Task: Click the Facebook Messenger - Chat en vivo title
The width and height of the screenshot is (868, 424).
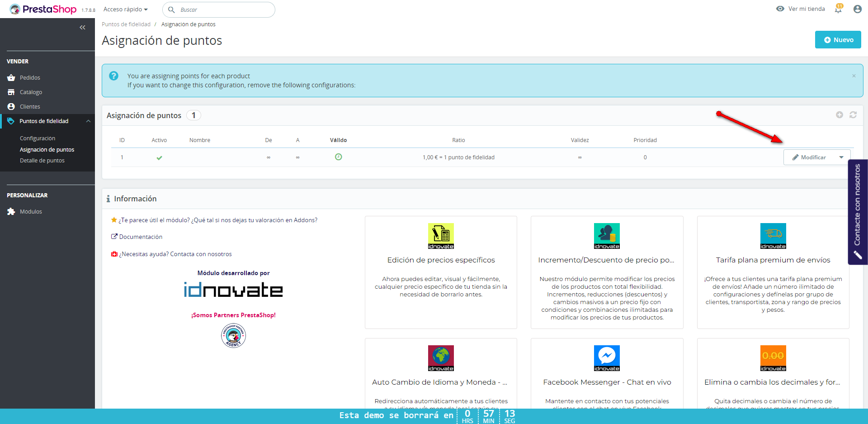Action: click(607, 382)
